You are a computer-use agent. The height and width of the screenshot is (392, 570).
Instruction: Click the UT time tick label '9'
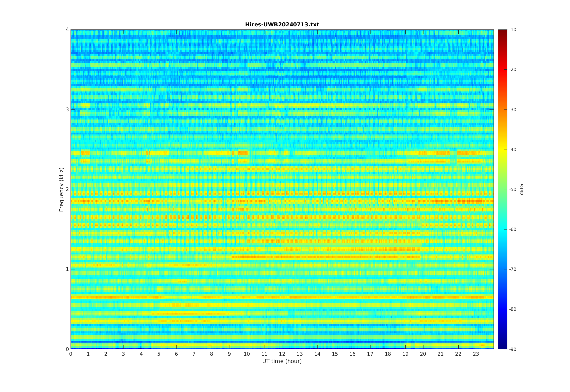pos(229,354)
